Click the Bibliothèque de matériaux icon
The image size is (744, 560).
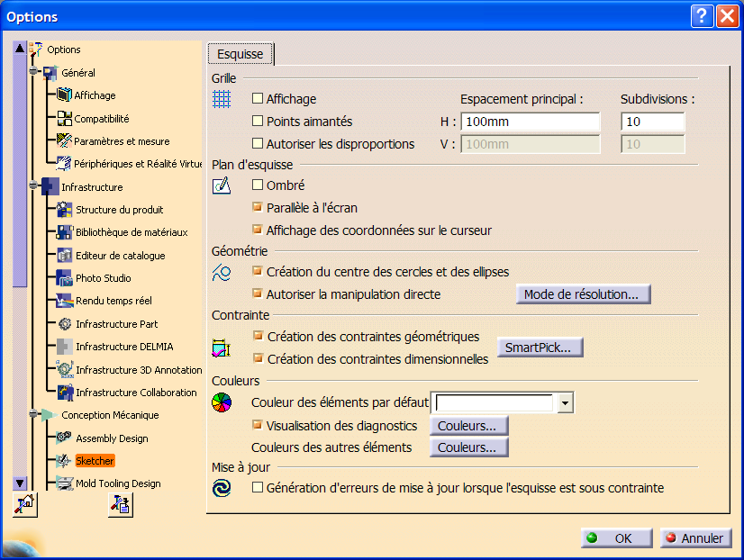65,232
